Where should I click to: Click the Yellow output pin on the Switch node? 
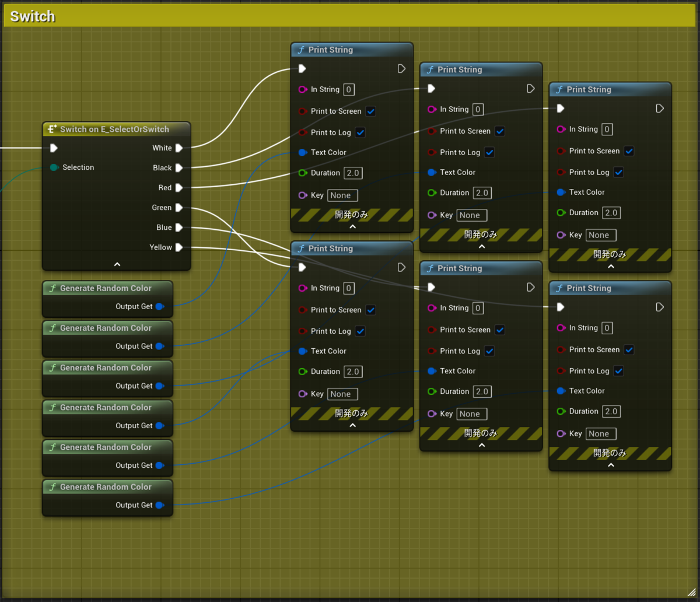[x=178, y=247]
